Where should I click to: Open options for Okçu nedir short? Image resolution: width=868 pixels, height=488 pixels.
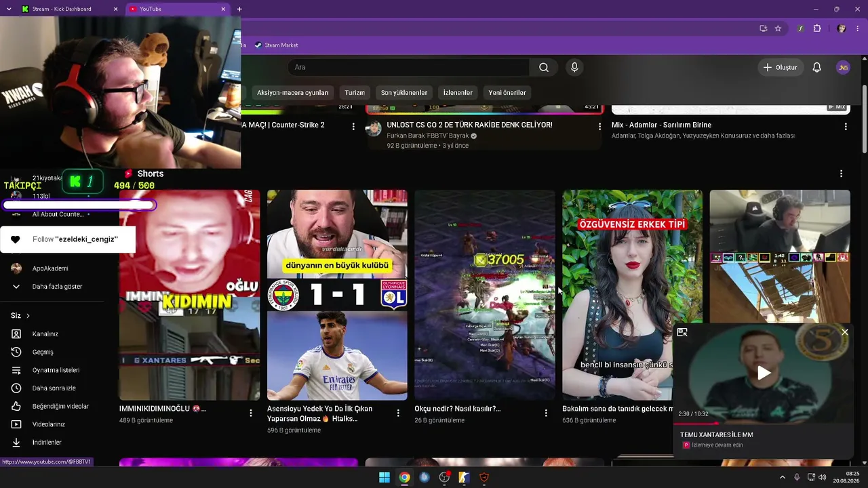point(546,413)
